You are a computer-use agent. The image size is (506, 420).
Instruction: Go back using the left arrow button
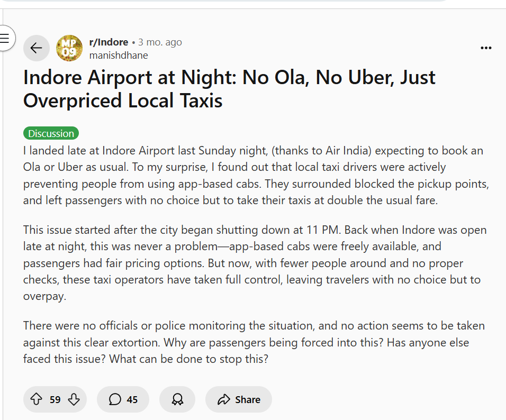click(36, 48)
